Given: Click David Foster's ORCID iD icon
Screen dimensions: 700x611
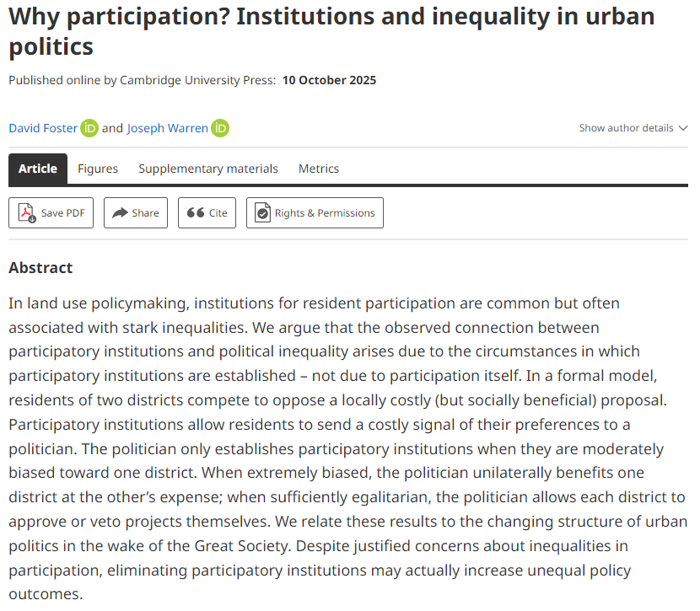Looking at the screenshot, I should pos(89,128).
